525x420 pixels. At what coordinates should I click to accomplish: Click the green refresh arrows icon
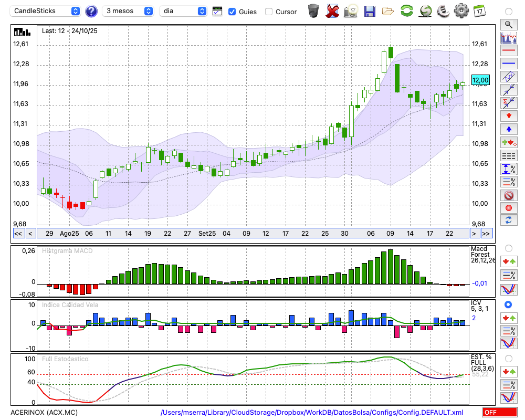coord(406,10)
